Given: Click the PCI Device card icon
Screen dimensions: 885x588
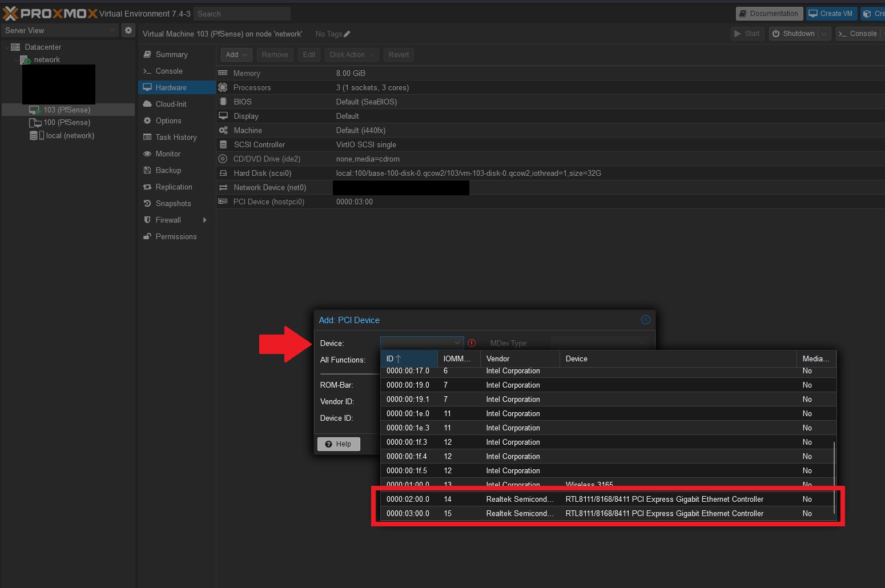Looking at the screenshot, I should (223, 202).
